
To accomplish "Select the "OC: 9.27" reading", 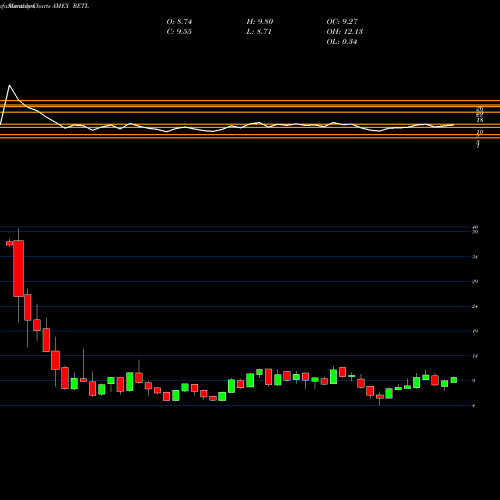I will (342, 22).
